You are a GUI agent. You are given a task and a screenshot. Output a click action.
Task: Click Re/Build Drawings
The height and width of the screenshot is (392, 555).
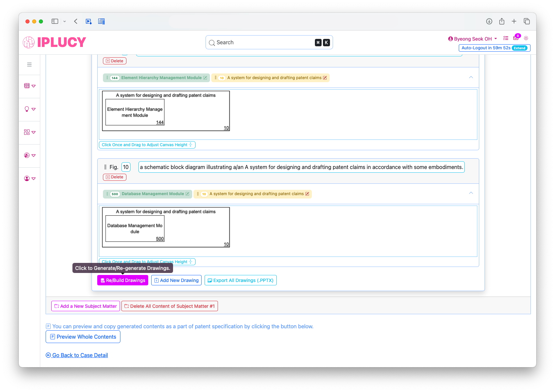[123, 280]
